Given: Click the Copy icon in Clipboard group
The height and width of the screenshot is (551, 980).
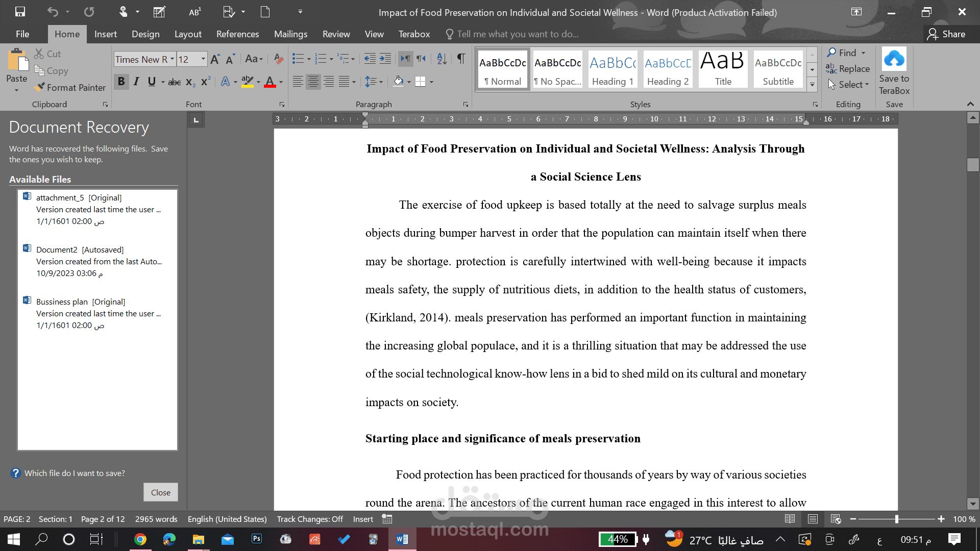Looking at the screenshot, I should [x=39, y=70].
